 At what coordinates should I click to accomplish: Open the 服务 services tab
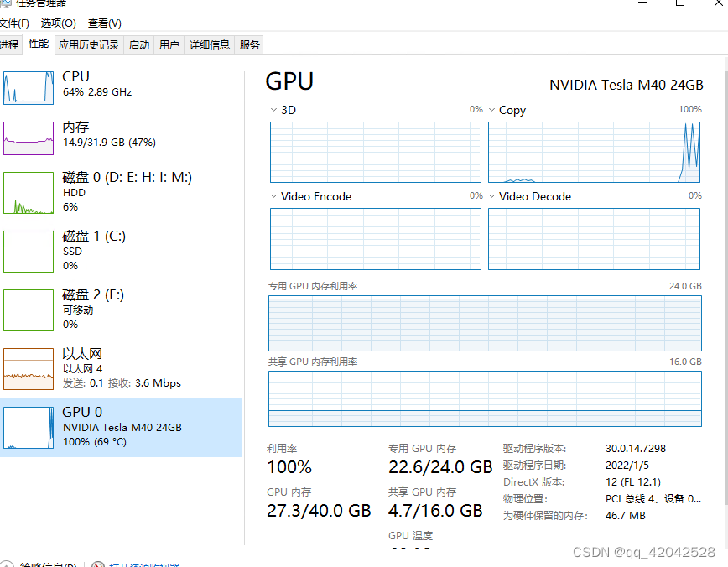pos(249,45)
